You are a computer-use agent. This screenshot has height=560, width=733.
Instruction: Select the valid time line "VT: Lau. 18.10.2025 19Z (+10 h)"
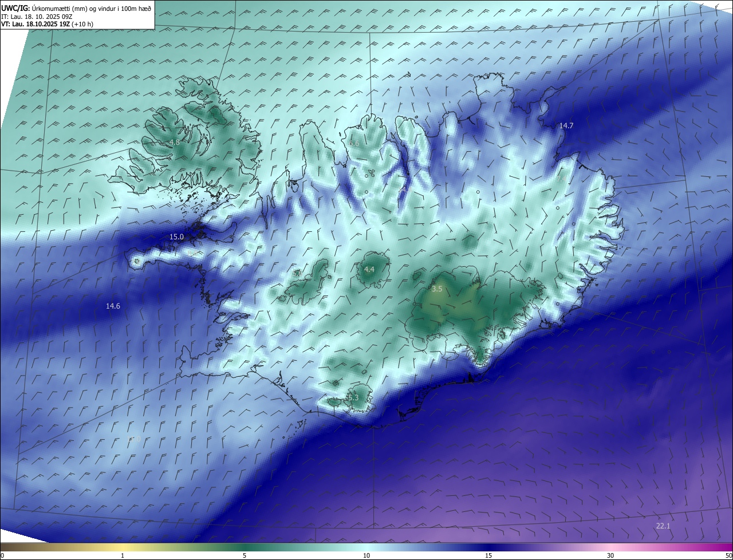47,24
